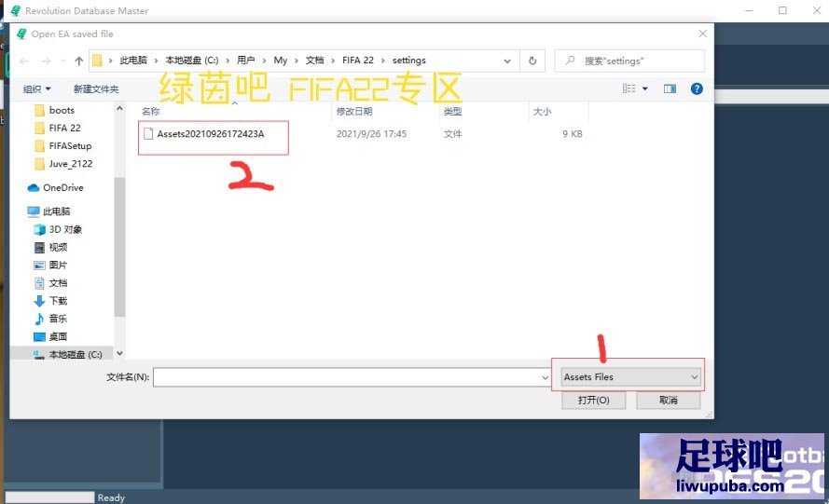Create a folder with 新建文件夹
This screenshot has height=504, width=829.
[x=96, y=89]
